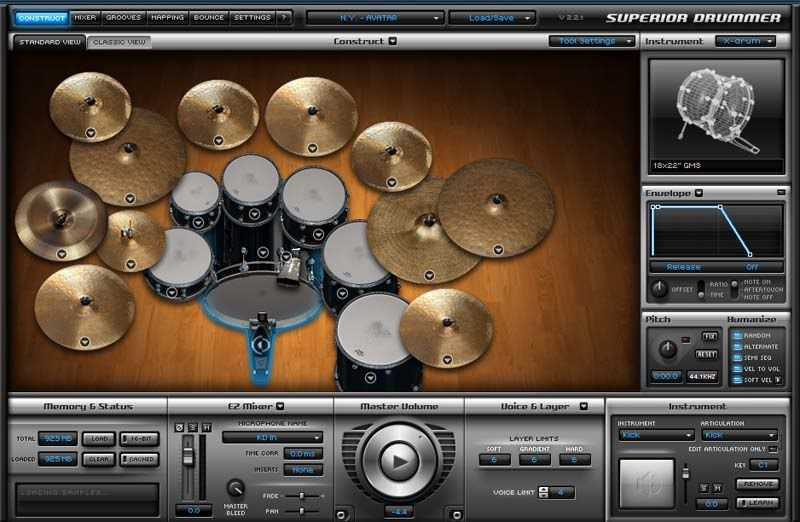Switch to the Settings tab
Viewport: 800px width, 522px height.
click(252, 18)
